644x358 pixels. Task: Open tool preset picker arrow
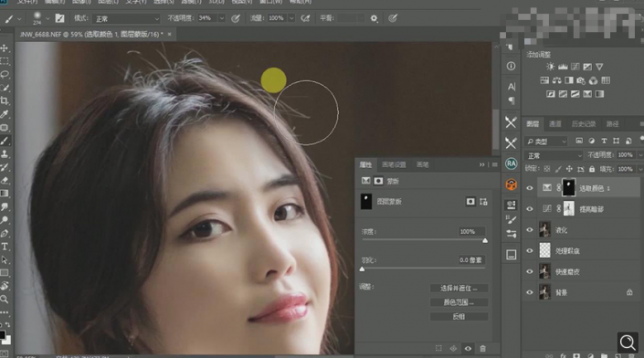pos(19,18)
